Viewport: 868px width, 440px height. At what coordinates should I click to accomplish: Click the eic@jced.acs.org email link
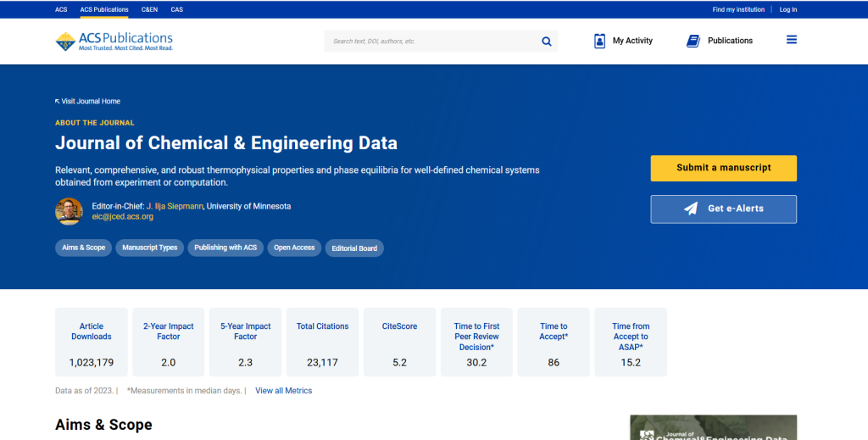pos(122,216)
